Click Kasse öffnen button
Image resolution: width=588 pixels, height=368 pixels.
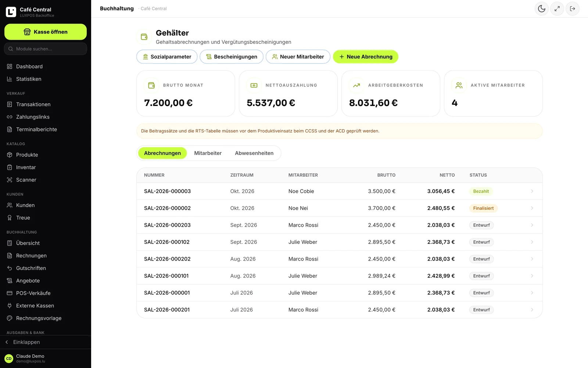(46, 32)
